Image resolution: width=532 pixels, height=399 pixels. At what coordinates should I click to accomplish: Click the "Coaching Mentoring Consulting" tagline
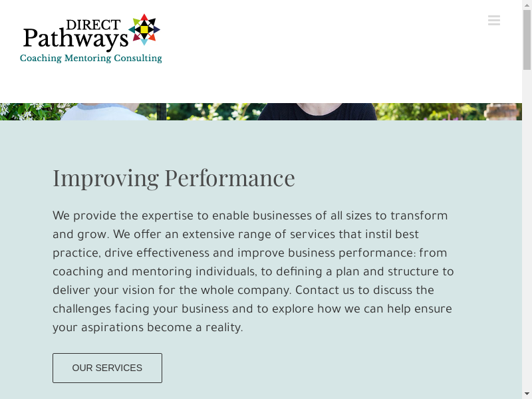click(91, 59)
